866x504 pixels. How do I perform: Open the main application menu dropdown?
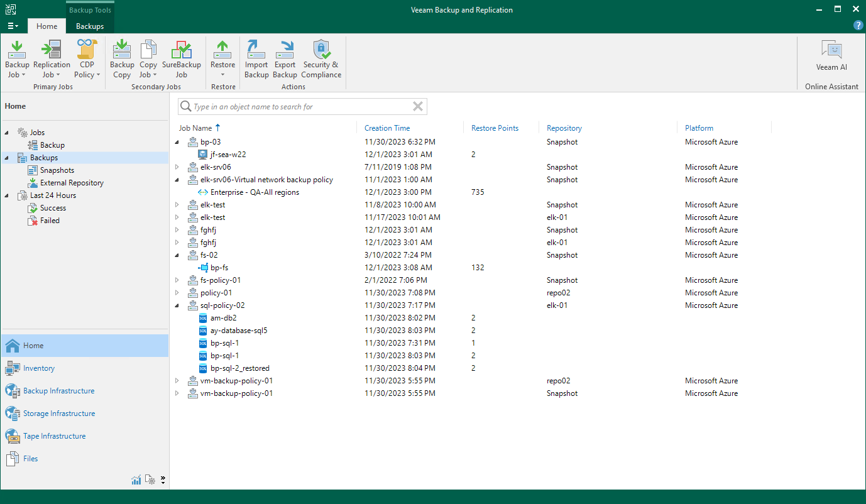click(13, 26)
